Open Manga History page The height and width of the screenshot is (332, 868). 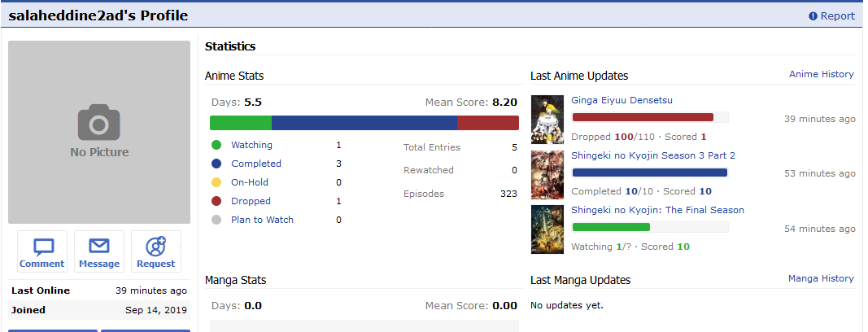(x=821, y=278)
